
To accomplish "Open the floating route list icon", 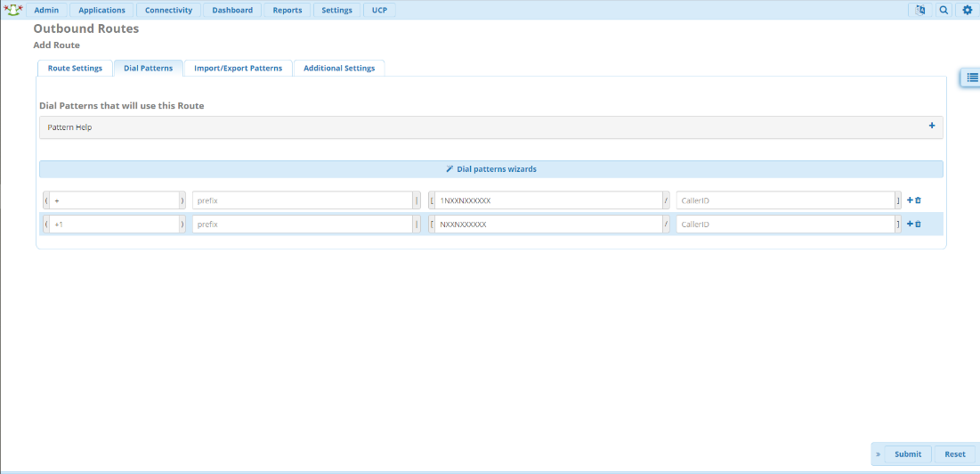I will (x=972, y=78).
